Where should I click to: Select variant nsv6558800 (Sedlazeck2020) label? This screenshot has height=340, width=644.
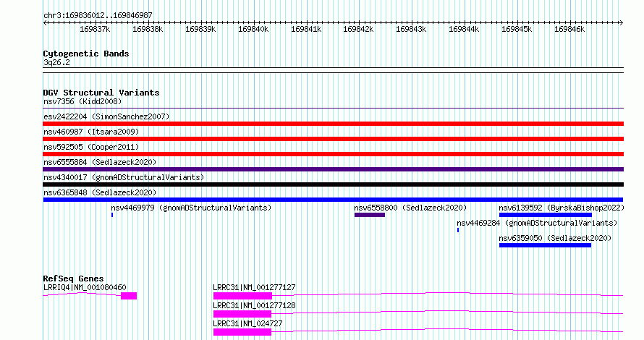411,208
